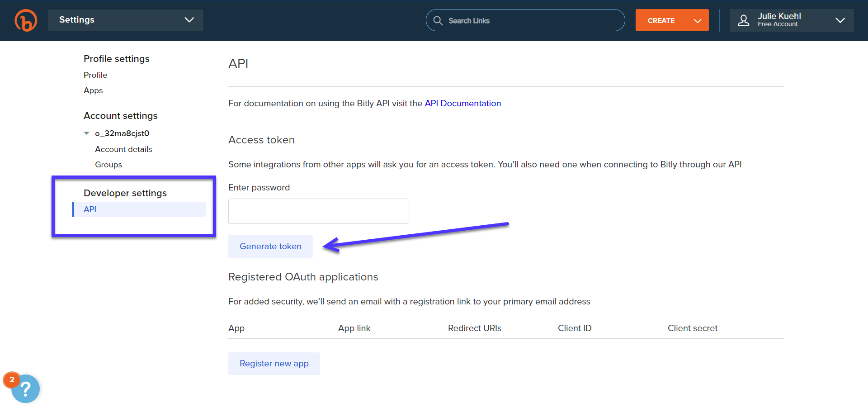
Task: Click the user avatar icon in the header
Action: 744,20
